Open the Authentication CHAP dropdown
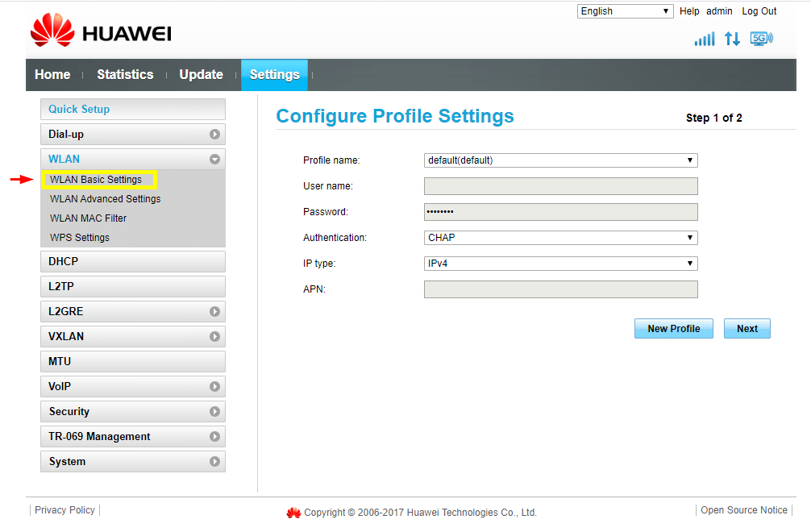The image size is (811, 532). pyautogui.click(x=560, y=238)
